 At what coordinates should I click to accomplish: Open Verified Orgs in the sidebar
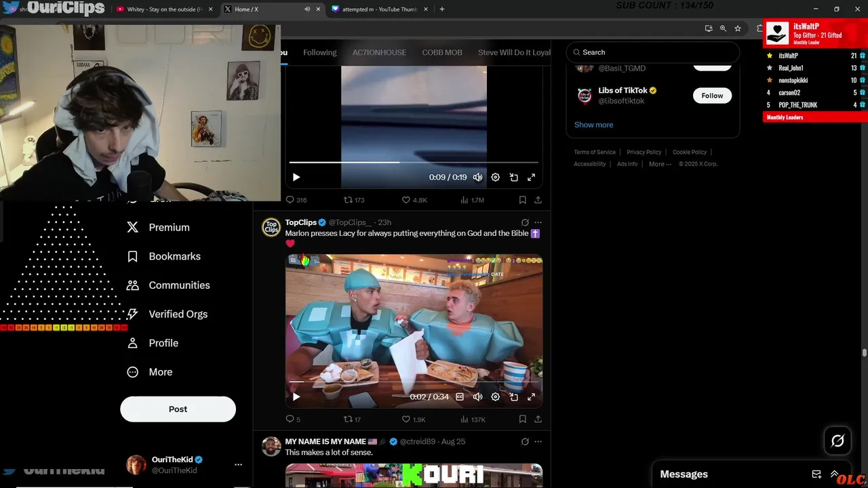coord(167,314)
